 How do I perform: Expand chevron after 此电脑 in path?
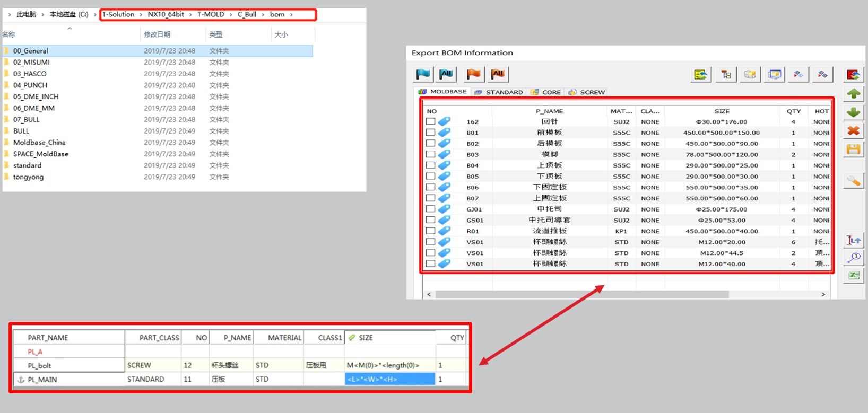(x=43, y=15)
